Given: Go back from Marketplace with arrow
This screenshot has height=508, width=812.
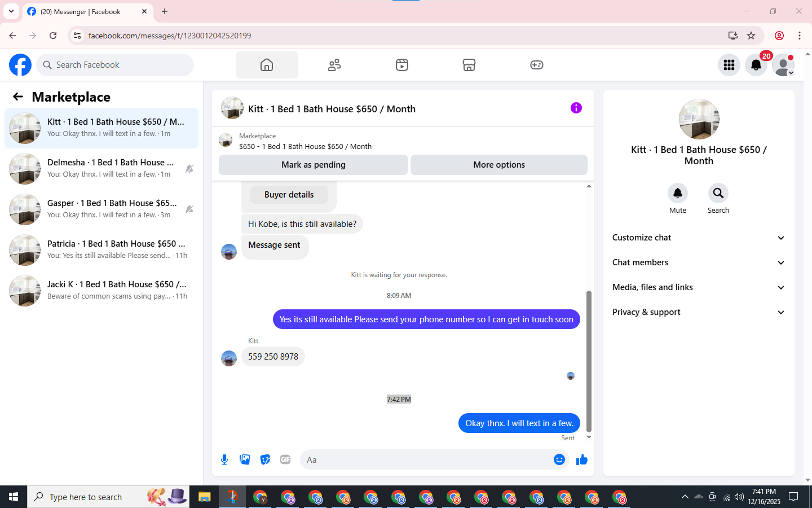Looking at the screenshot, I should click(x=18, y=97).
